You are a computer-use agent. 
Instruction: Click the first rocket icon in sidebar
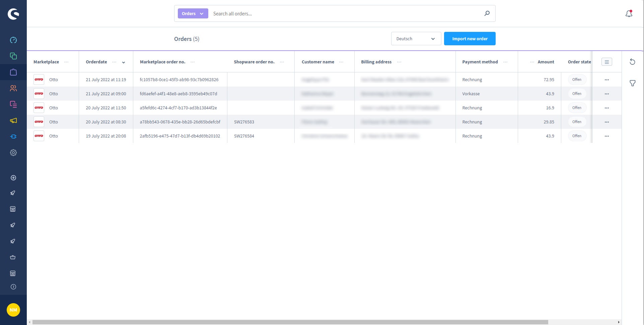click(x=13, y=193)
